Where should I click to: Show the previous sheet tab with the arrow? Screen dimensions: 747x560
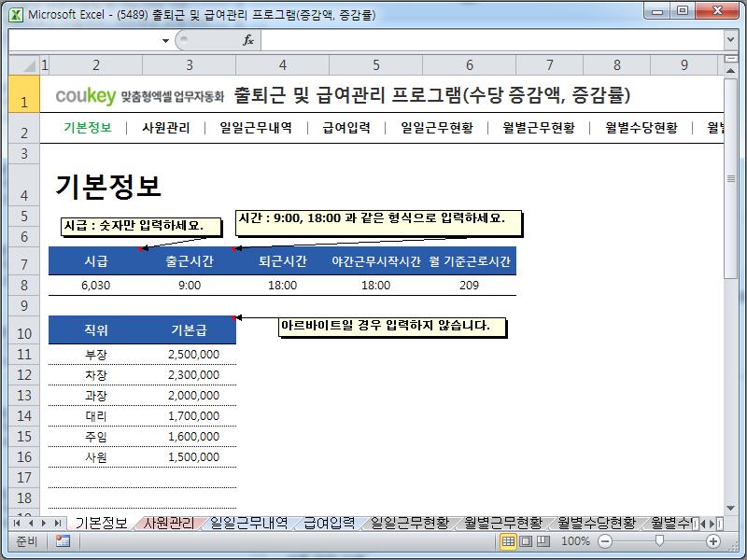coord(31,523)
